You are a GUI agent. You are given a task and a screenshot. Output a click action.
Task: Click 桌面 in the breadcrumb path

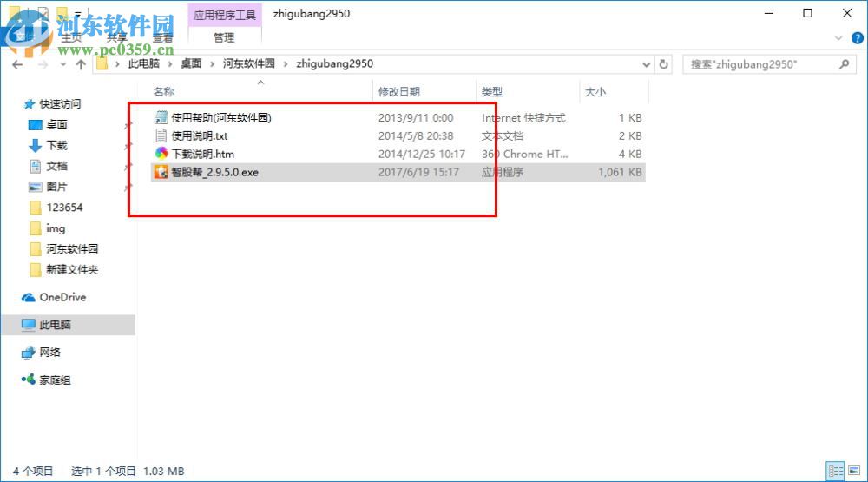click(192, 63)
